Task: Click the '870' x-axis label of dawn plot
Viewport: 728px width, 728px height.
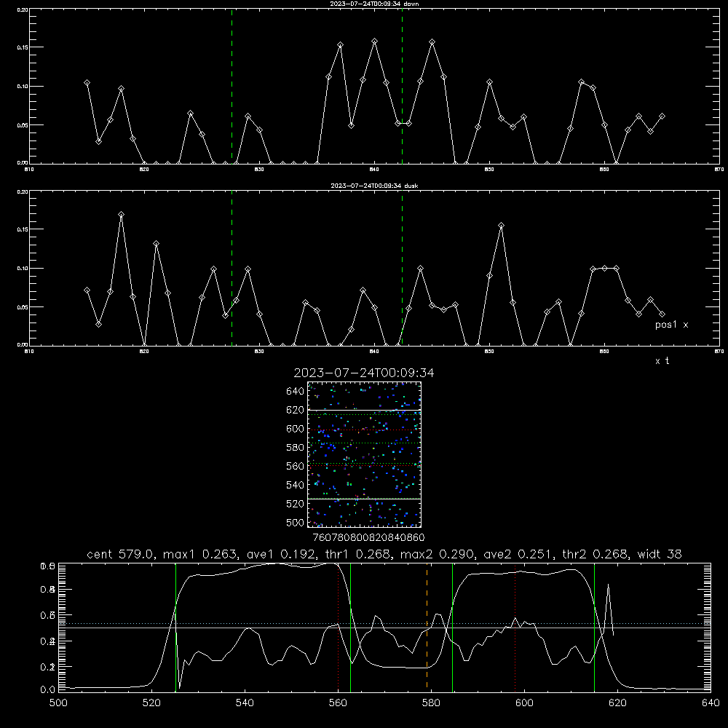Action: (x=719, y=170)
